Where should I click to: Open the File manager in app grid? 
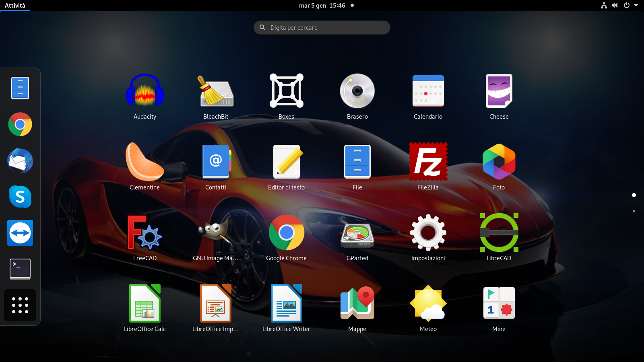click(357, 167)
